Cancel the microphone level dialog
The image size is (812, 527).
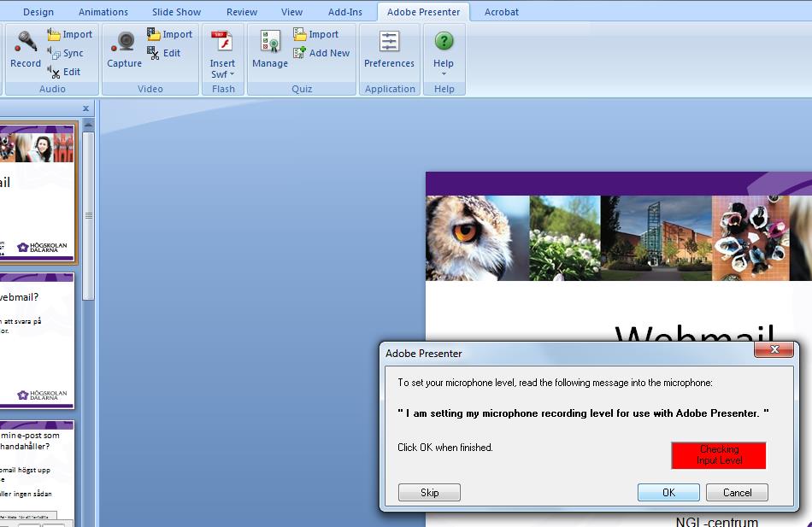(x=737, y=492)
